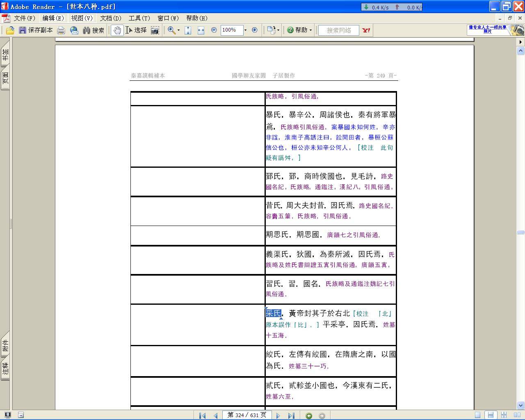The image size is (525, 420).
Task: Click the 保存副本 button
Action: (36, 30)
